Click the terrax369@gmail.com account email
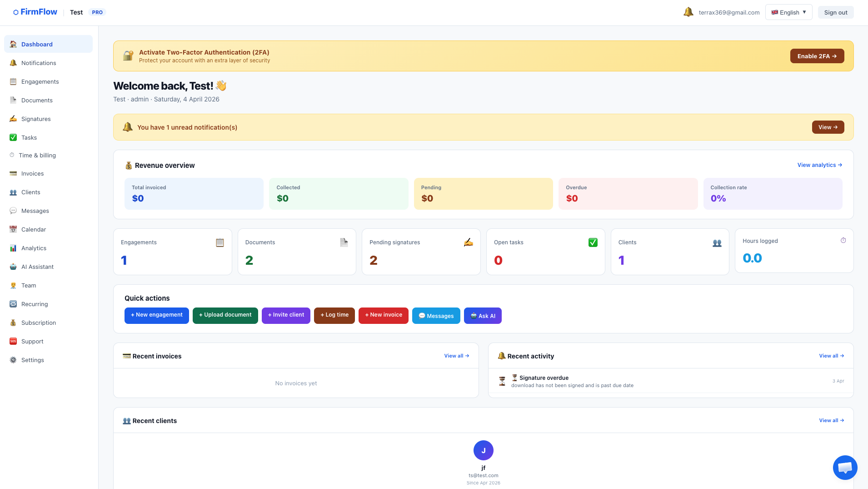Viewport: 868px width, 489px height. click(729, 12)
